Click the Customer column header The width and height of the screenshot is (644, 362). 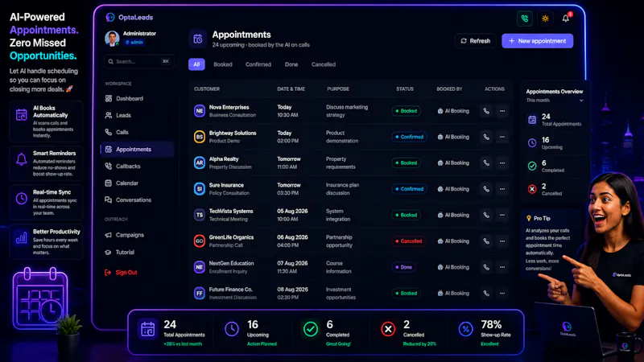207,89
